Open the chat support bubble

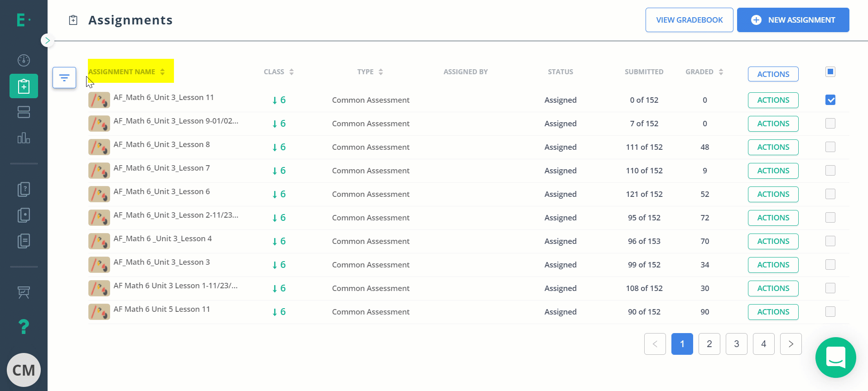[x=835, y=358]
